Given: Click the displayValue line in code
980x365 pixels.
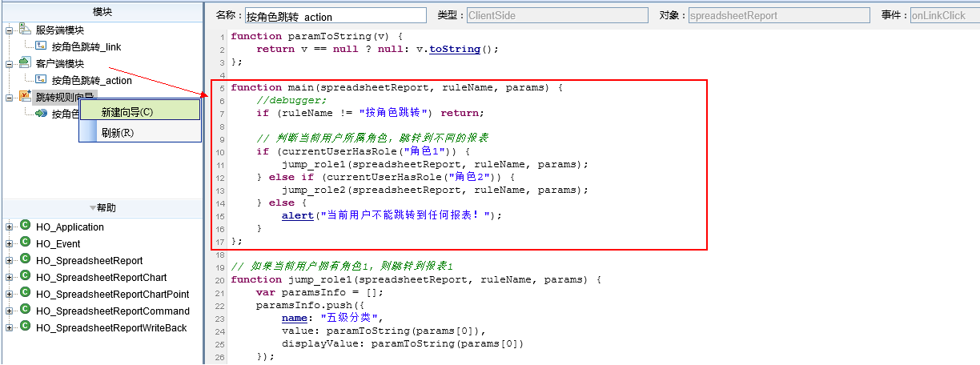Looking at the screenshot, I should pos(403,343).
